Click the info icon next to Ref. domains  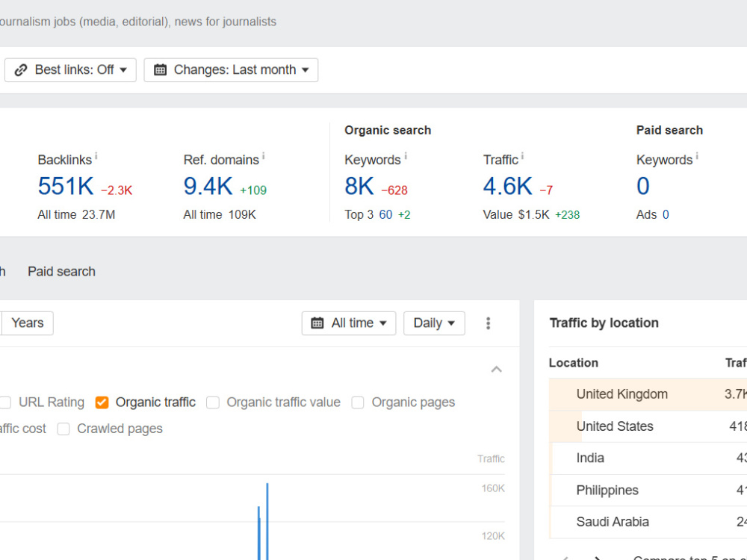pos(263,156)
